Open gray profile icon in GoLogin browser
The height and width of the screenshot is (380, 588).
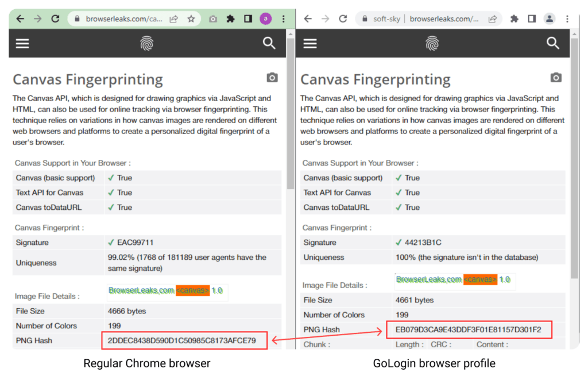click(550, 19)
